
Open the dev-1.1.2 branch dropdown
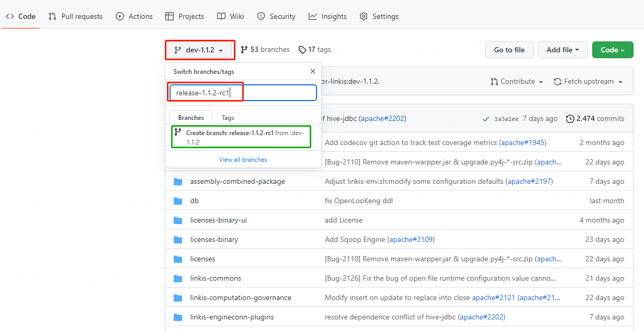click(200, 50)
